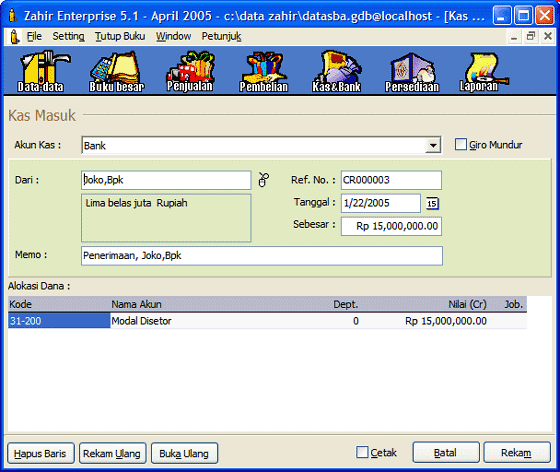
Task: Click the Memo input field
Action: (x=262, y=256)
